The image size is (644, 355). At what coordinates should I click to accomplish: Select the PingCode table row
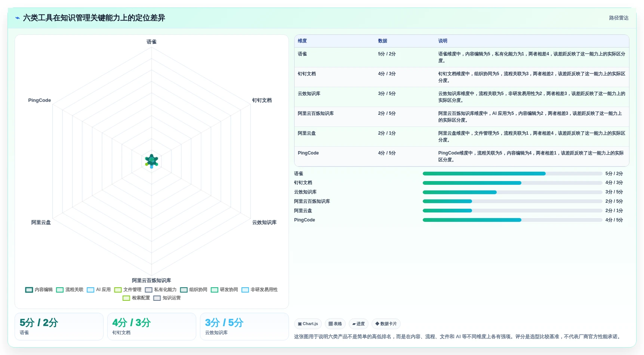(462, 156)
